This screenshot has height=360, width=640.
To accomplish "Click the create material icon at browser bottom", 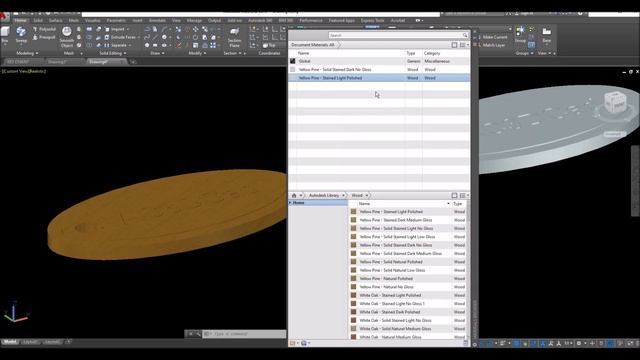I will [x=292, y=343].
